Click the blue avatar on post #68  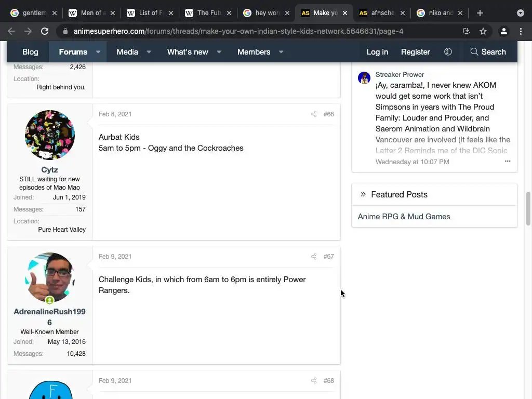pyautogui.click(x=50, y=390)
